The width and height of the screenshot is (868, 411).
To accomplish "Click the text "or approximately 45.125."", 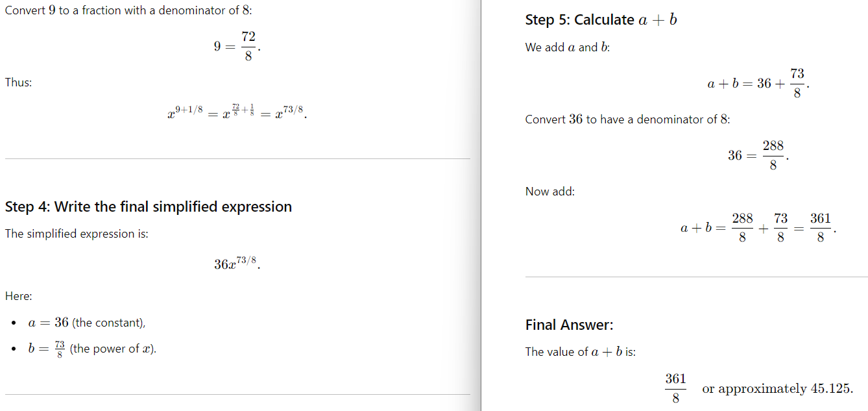I will [777, 389].
